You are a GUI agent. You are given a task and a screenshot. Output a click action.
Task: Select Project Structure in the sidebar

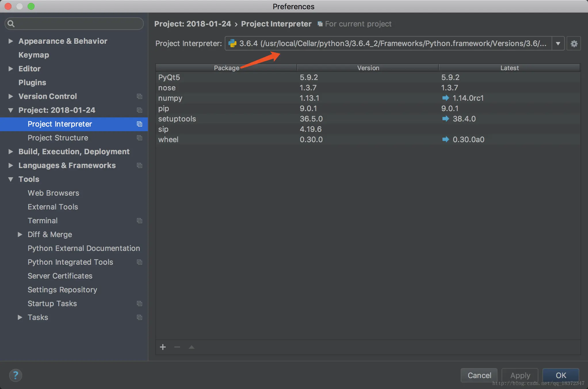click(58, 138)
